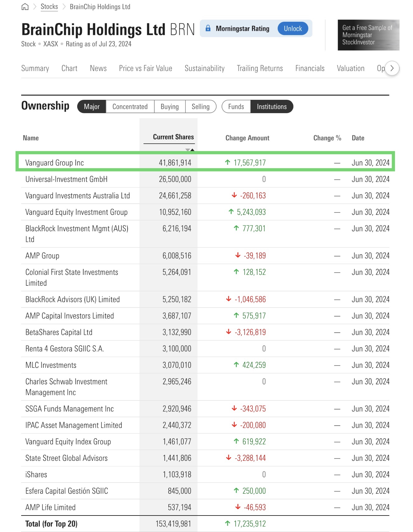The image size is (413, 532).
Task: Click State Street Global Advisors name
Action: (x=66, y=458)
